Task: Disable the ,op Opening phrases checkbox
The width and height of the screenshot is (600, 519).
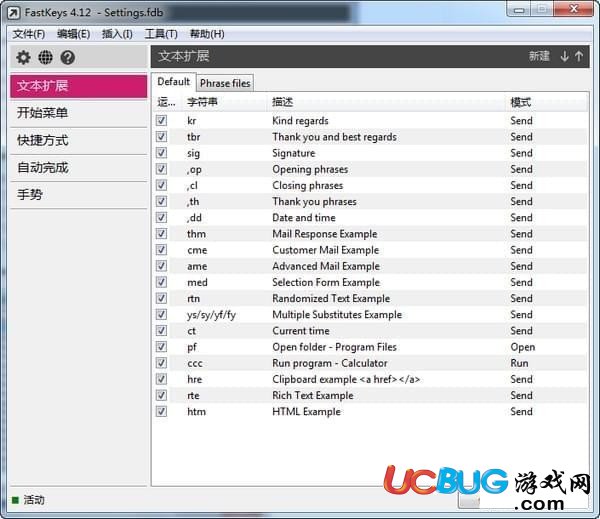Action: click(161, 169)
